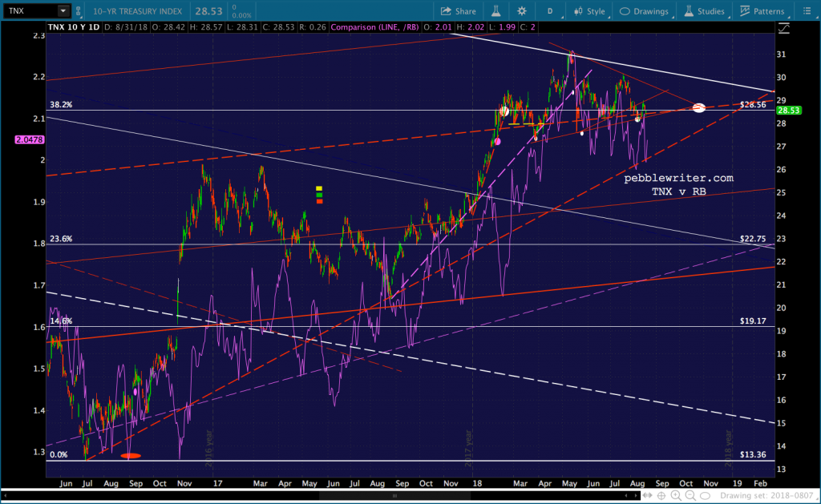Click the Share button in the top toolbar

458,11
